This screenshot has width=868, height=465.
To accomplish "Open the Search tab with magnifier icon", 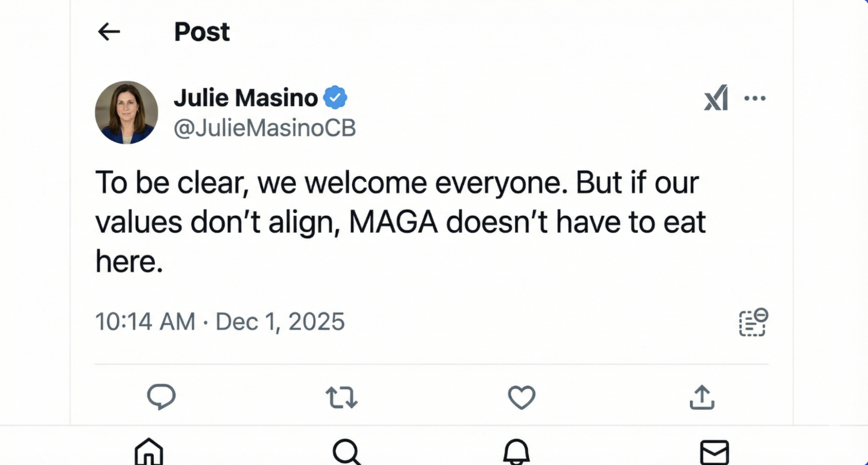I will (x=347, y=453).
